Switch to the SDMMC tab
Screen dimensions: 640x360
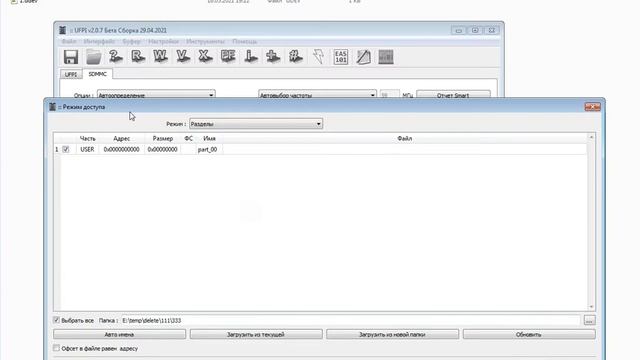click(x=98, y=74)
